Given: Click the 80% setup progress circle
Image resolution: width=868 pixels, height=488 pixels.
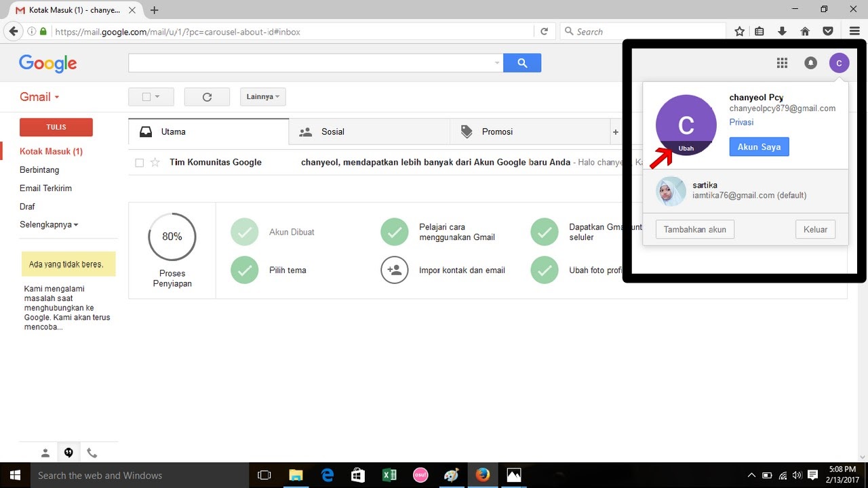Looking at the screenshot, I should 172,237.
